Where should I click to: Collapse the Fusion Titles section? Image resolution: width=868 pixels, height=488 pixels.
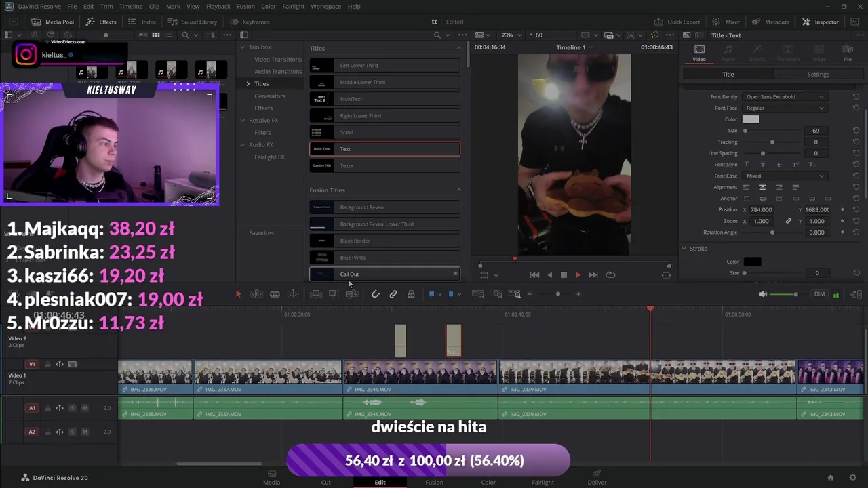point(458,190)
